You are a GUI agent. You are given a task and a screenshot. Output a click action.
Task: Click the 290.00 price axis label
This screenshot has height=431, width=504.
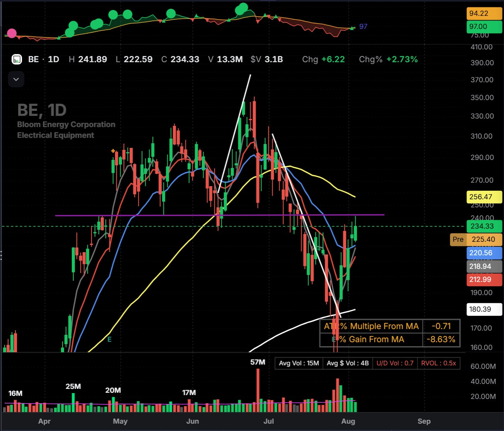coord(482,158)
